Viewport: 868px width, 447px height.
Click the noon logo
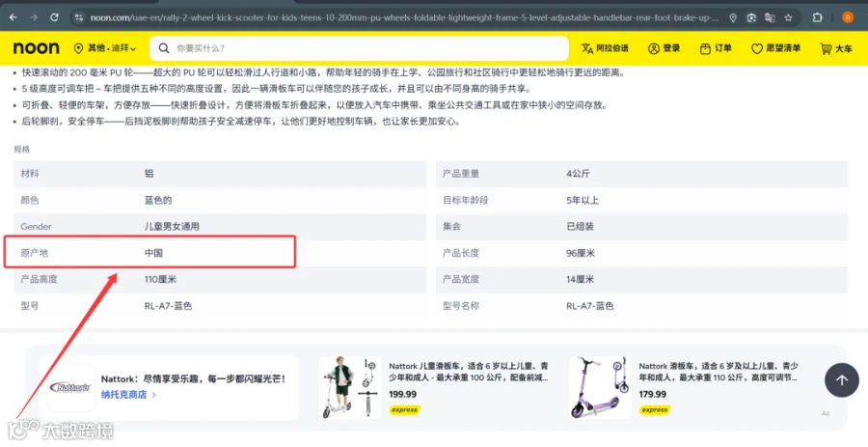36,48
